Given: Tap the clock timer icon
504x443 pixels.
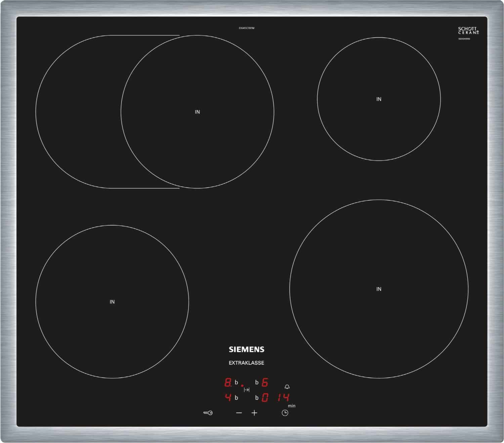Looking at the screenshot, I should (x=285, y=413).
